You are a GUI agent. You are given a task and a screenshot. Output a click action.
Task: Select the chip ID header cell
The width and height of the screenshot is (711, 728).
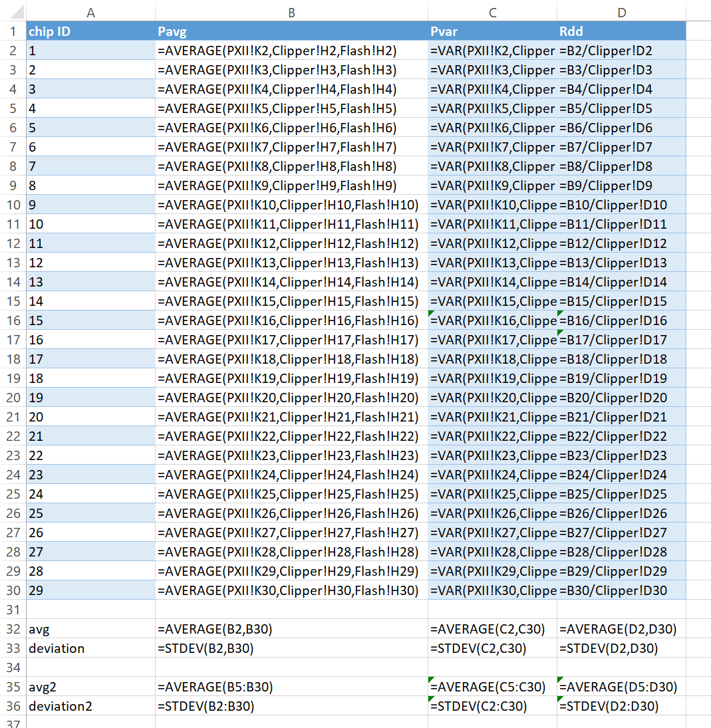[91, 31]
